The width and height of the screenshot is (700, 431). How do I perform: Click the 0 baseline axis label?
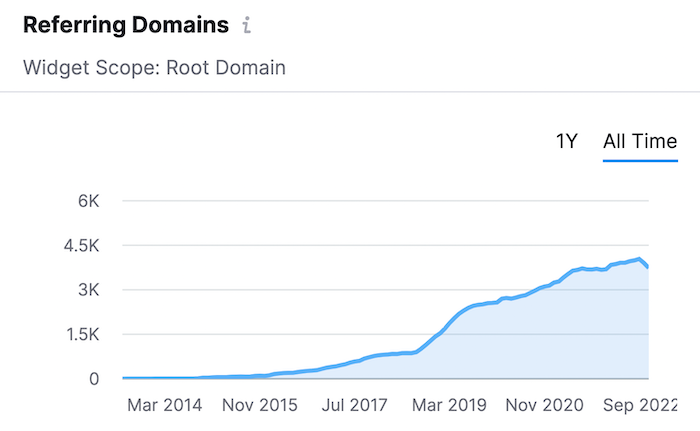click(94, 379)
